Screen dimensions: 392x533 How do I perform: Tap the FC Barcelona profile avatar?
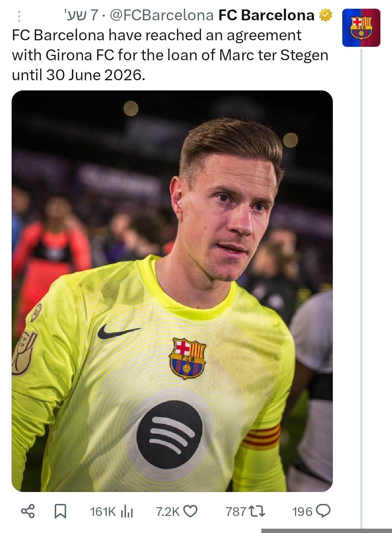(361, 28)
